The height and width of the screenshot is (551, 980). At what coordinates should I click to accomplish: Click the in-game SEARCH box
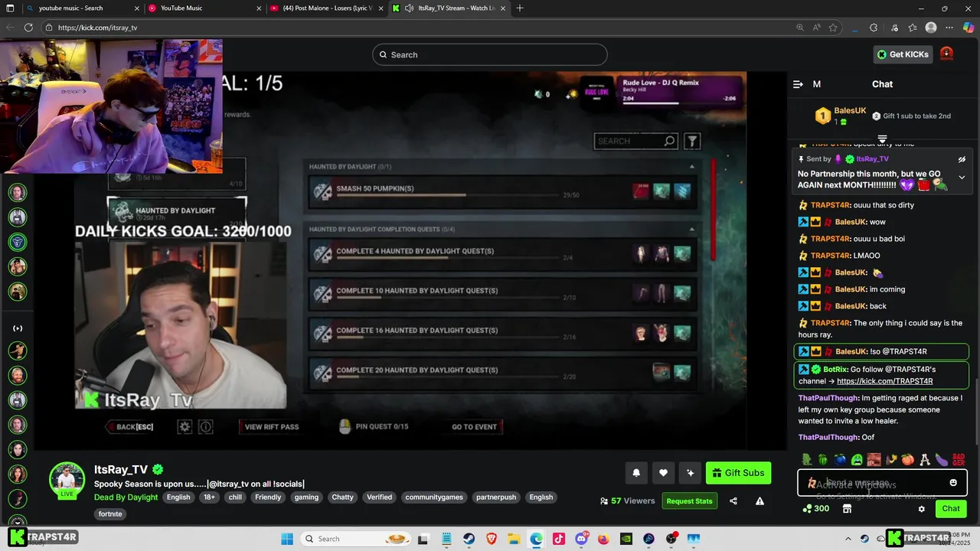coord(636,141)
